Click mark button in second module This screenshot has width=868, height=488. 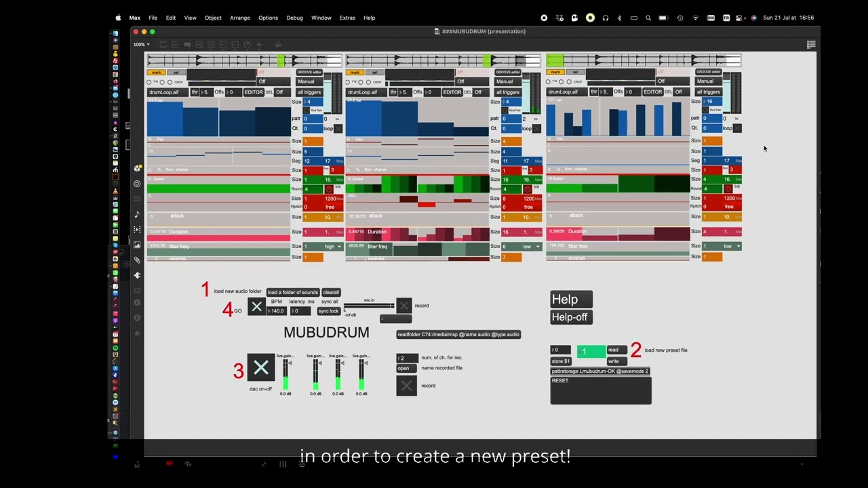(355, 72)
